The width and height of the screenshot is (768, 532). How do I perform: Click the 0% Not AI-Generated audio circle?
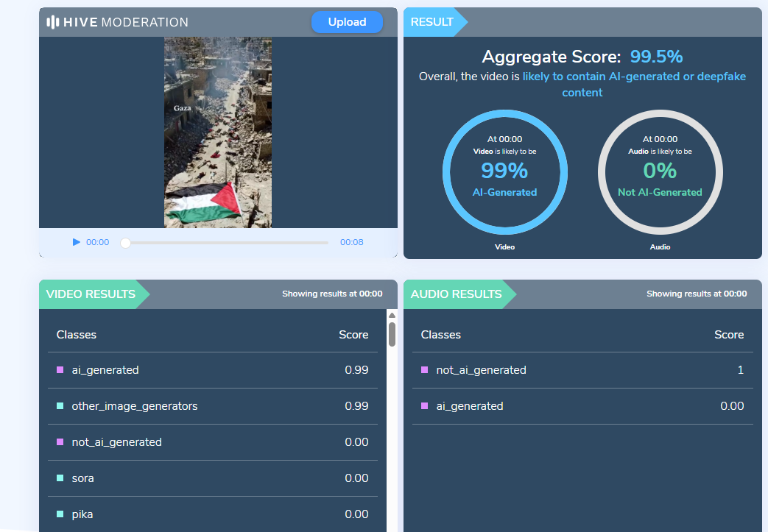pyautogui.click(x=660, y=172)
